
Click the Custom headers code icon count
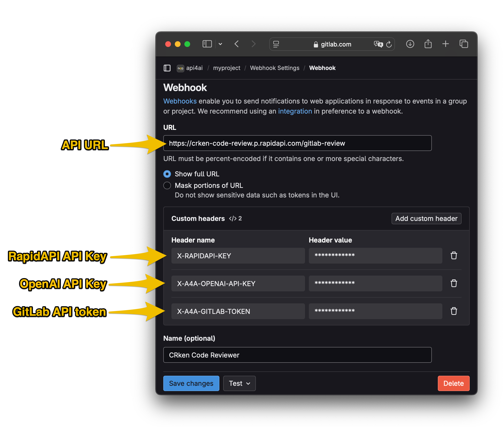click(235, 218)
